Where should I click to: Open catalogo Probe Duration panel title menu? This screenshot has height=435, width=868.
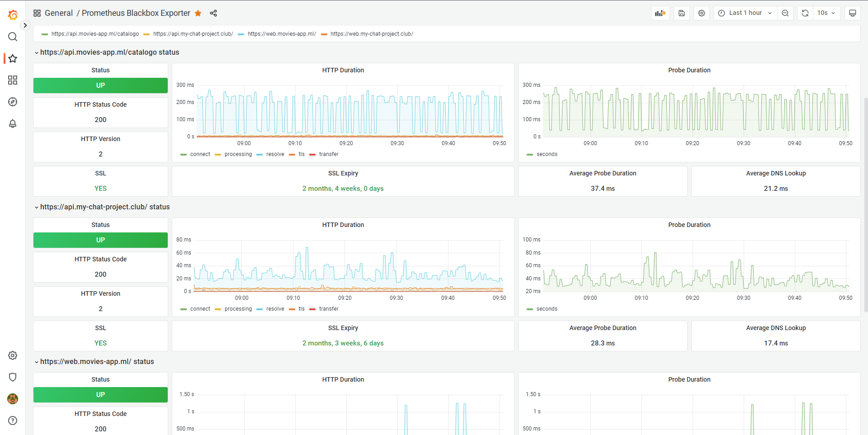[689, 70]
